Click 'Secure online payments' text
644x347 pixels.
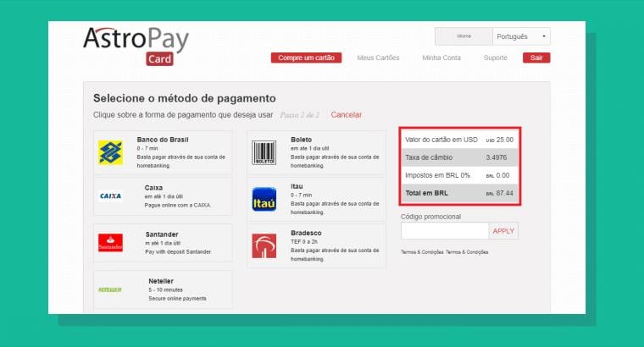point(177,299)
